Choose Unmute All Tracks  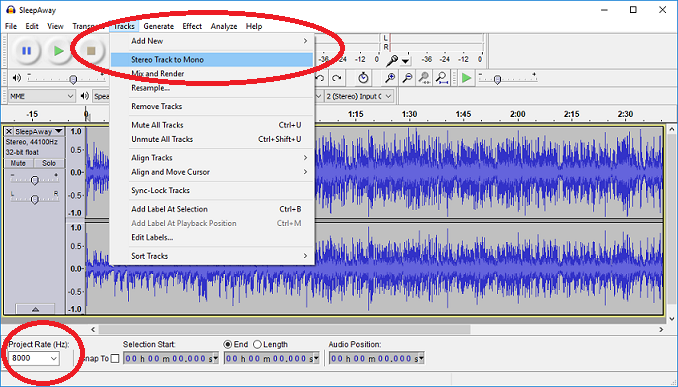tap(211, 139)
